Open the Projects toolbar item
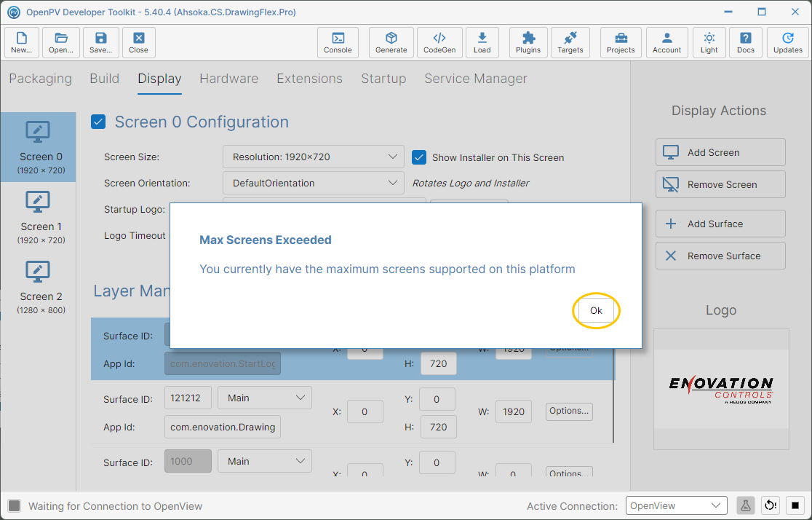The height and width of the screenshot is (520, 812). pyautogui.click(x=621, y=42)
